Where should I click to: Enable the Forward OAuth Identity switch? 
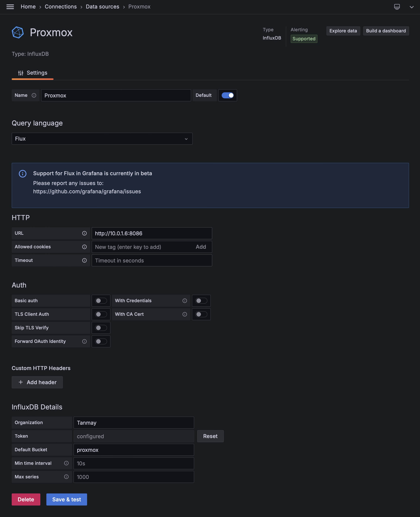101,341
